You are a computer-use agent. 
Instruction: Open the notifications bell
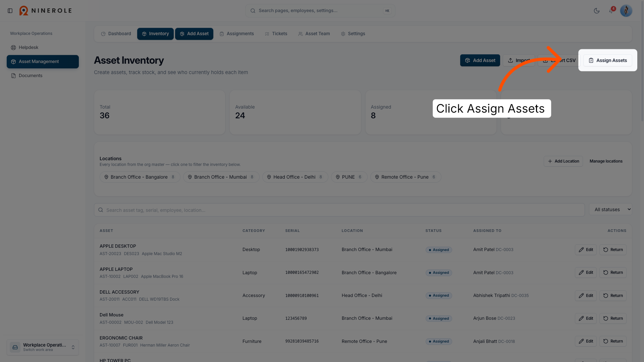(611, 11)
